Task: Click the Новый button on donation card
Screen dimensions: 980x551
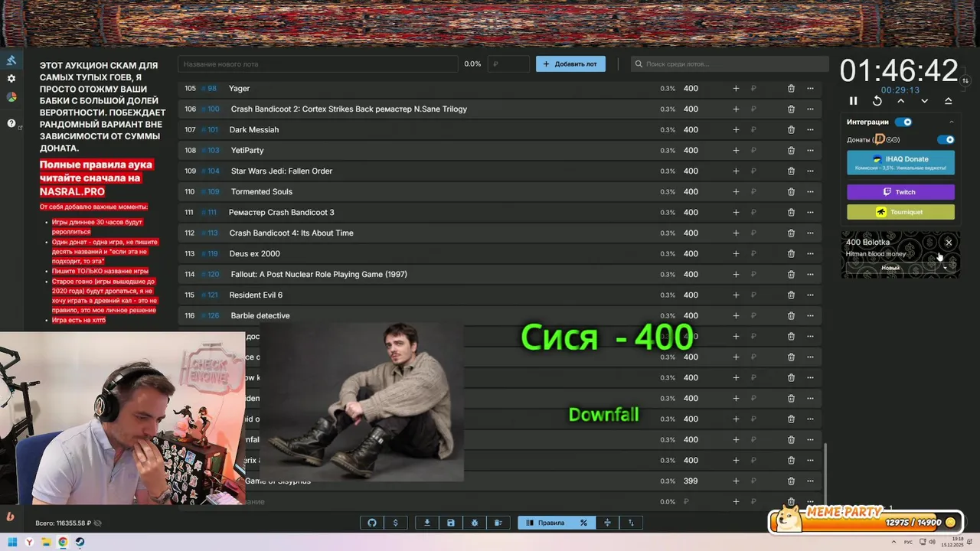Action: coord(890,268)
